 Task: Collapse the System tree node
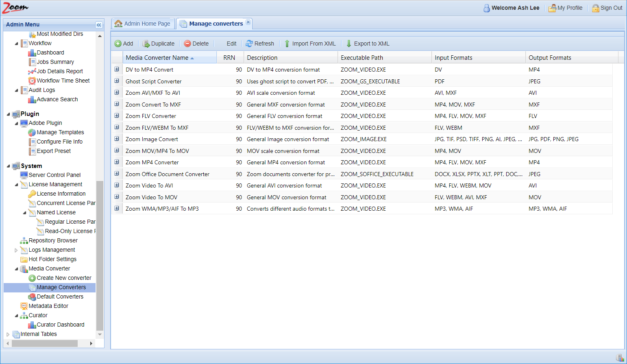(x=8, y=166)
